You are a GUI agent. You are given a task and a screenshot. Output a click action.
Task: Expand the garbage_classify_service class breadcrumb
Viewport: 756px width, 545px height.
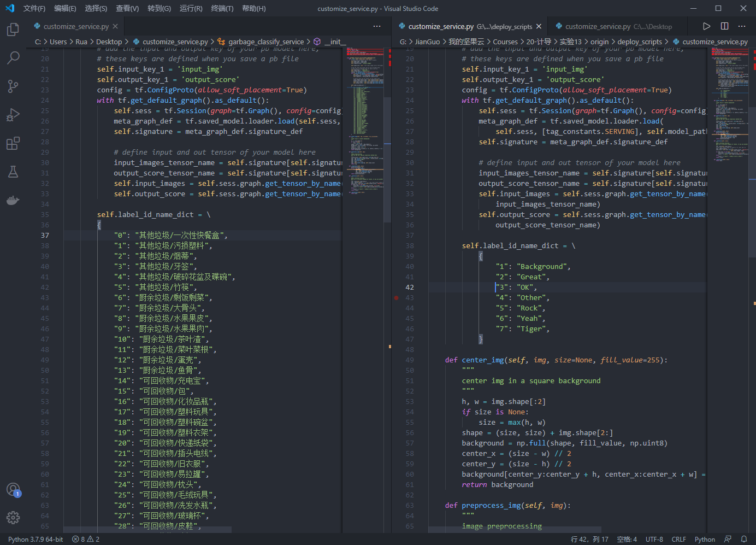pyautogui.click(x=261, y=42)
